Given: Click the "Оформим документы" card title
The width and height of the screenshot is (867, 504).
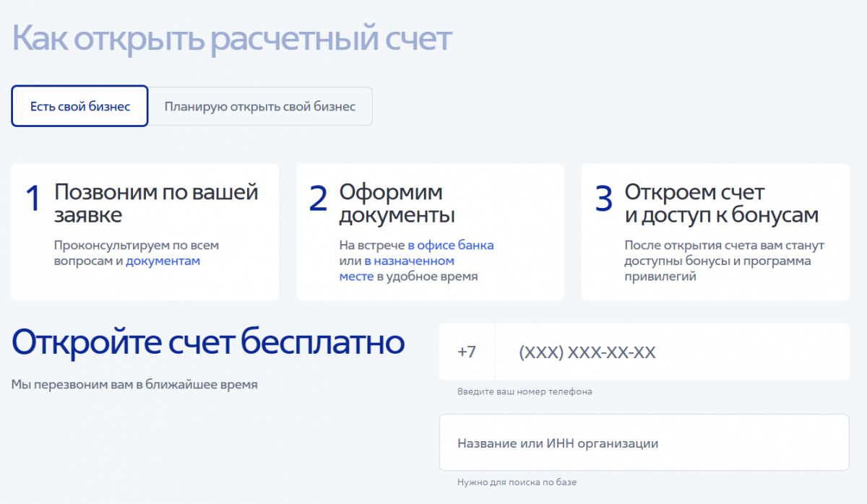Looking at the screenshot, I should pos(397,204).
